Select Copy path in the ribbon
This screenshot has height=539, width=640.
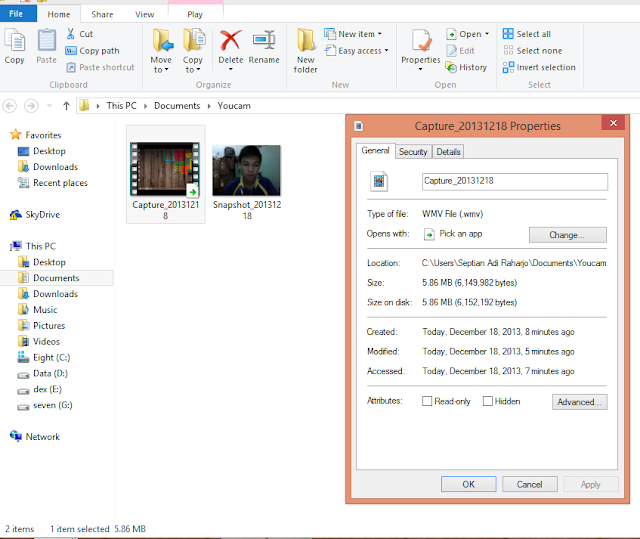93,51
